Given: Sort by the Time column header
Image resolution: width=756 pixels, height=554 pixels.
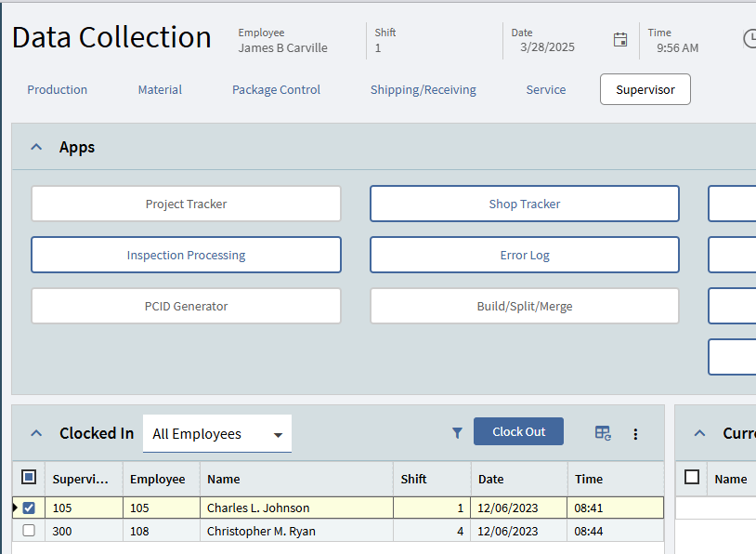Looking at the screenshot, I should coord(616,479).
